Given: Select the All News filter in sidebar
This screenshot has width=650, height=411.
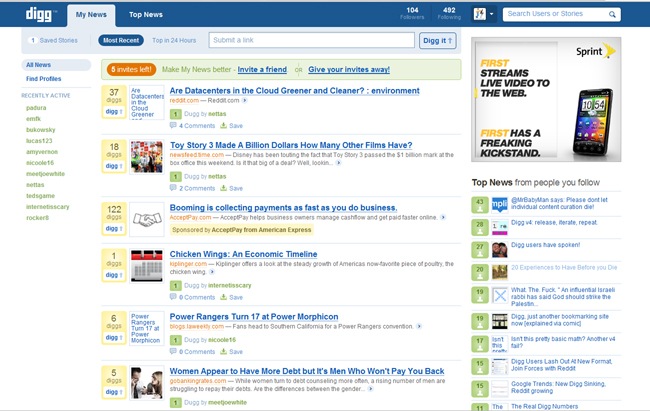Looking at the screenshot, I should (40, 65).
